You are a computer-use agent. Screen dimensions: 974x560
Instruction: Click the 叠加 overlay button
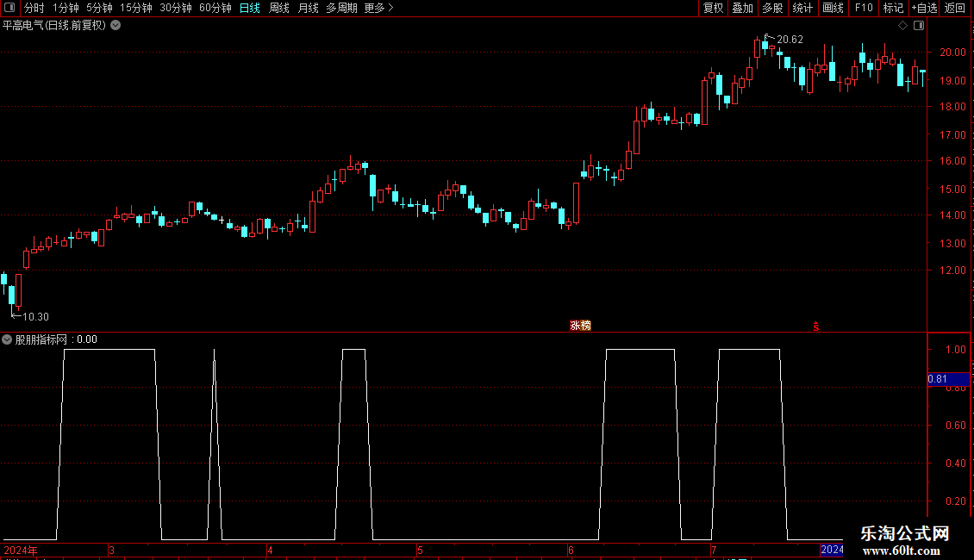point(742,8)
